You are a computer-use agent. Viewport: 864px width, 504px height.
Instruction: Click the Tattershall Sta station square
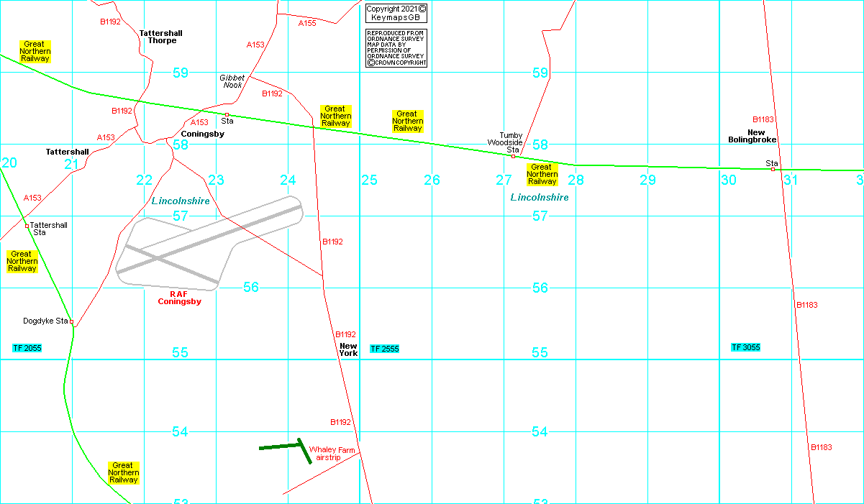point(27,226)
